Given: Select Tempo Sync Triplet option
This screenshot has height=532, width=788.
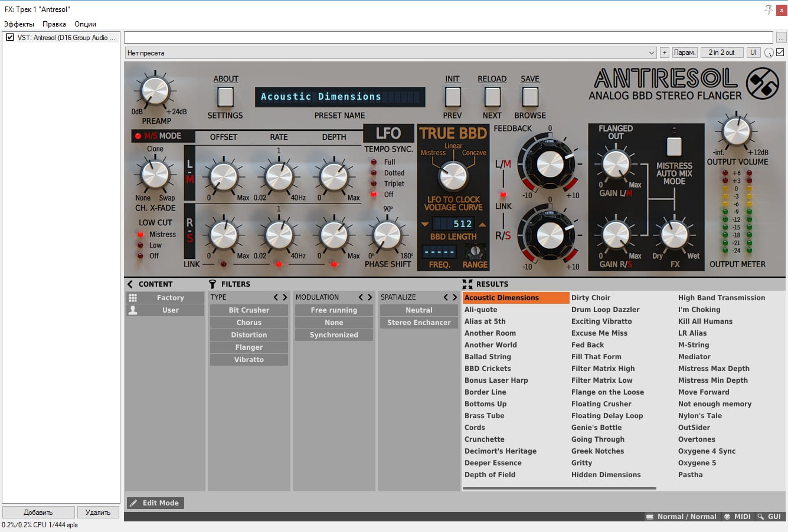Looking at the screenshot, I should click(x=374, y=183).
